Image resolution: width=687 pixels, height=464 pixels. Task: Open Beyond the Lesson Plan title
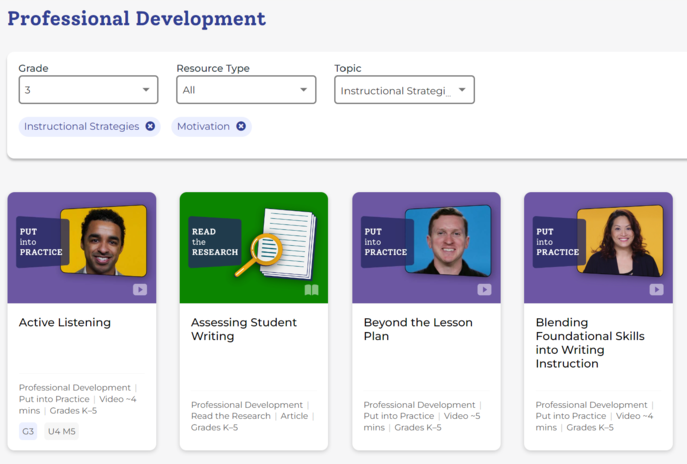(418, 329)
